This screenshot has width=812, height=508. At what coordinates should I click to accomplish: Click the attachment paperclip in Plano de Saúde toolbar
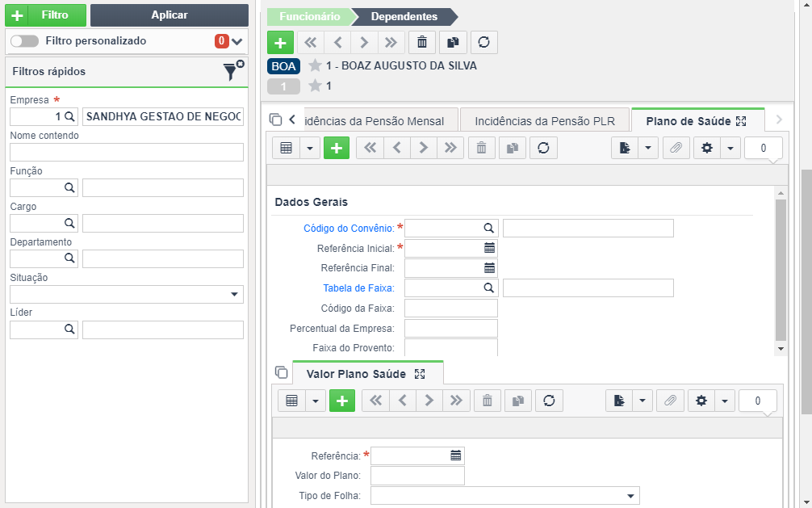click(676, 149)
